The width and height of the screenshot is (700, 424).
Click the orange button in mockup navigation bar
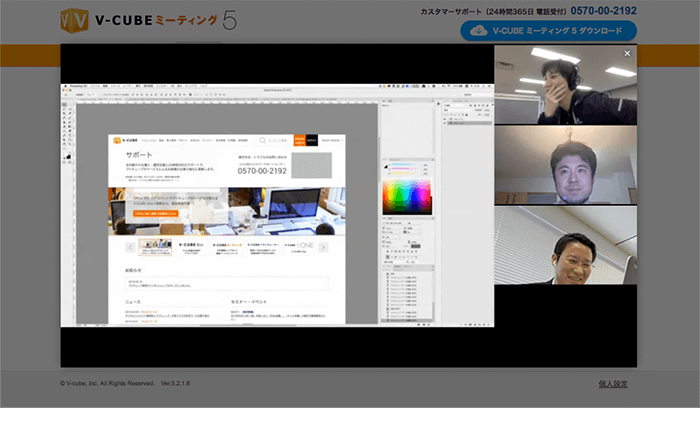click(x=300, y=140)
